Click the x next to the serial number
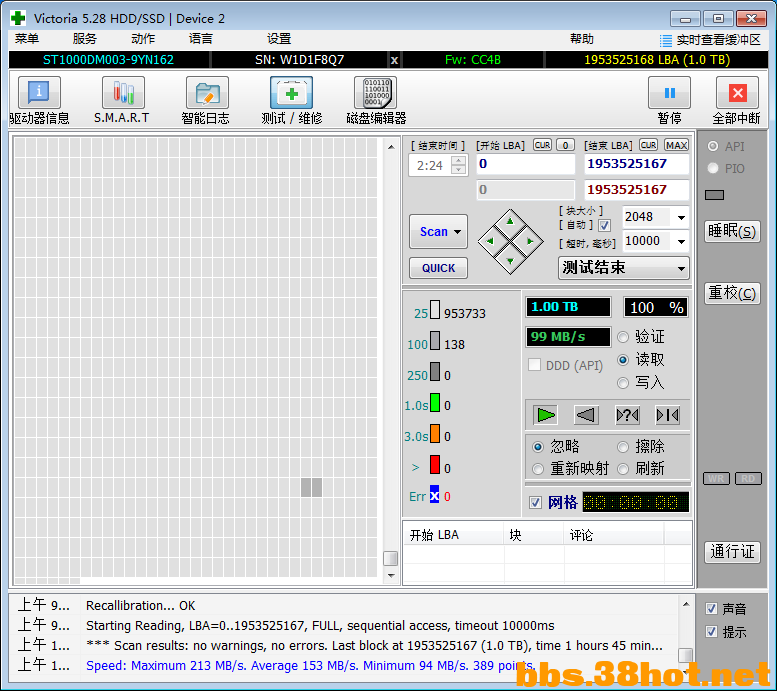777x691 pixels. click(x=394, y=60)
